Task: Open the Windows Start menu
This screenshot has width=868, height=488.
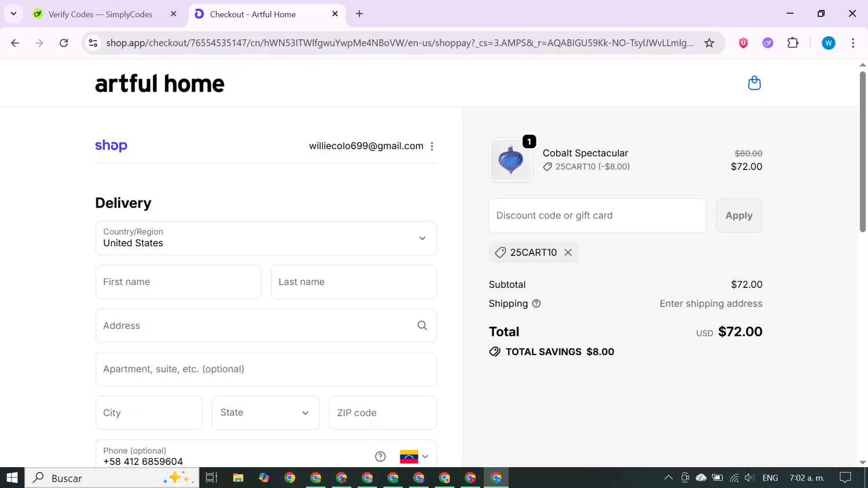Action: pyautogui.click(x=12, y=478)
